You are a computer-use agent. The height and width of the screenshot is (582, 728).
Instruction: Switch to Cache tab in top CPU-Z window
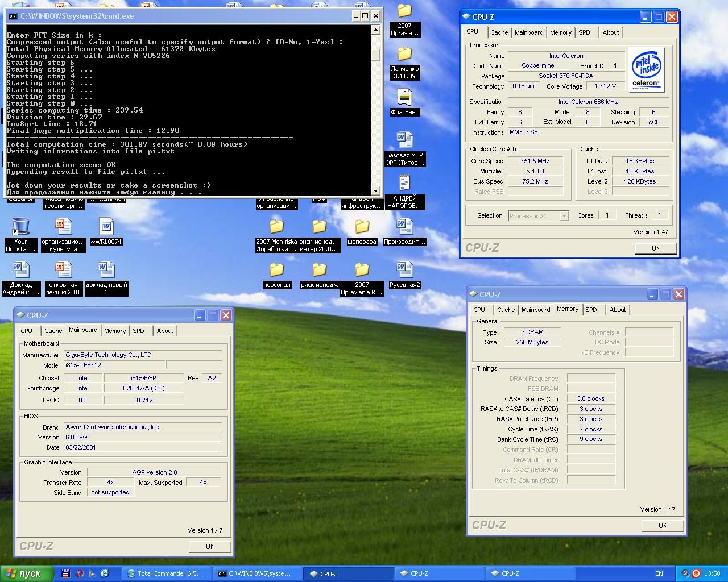coord(499,32)
